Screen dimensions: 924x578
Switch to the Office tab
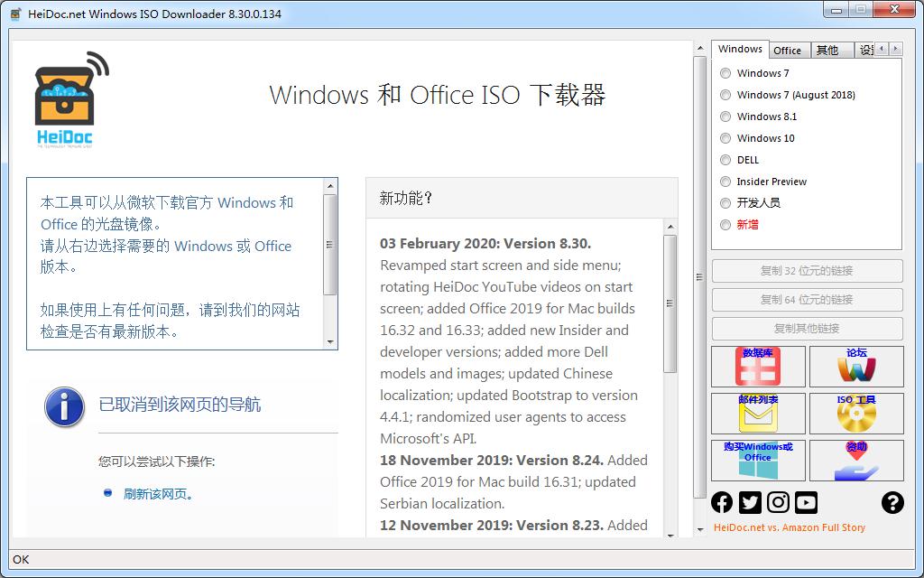coord(789,50)
